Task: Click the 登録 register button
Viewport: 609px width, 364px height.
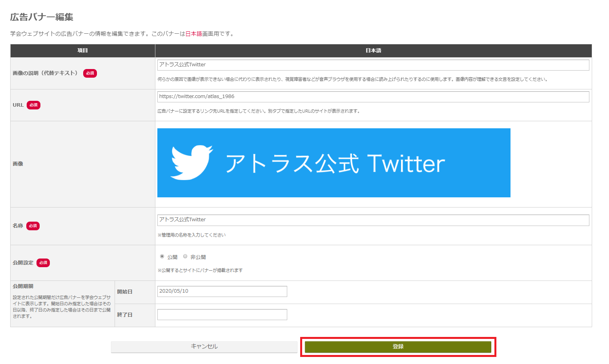Action: [398, 347]
